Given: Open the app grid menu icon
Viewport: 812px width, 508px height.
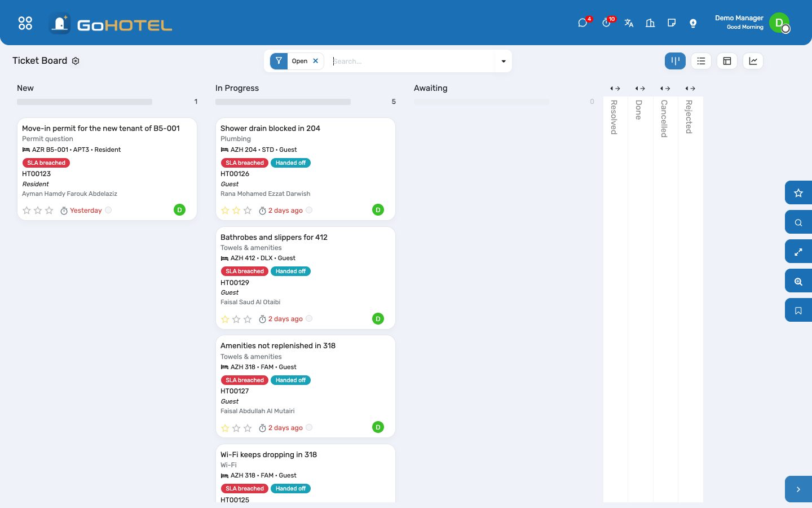Looking at the screenshot, I should (25, 23).
